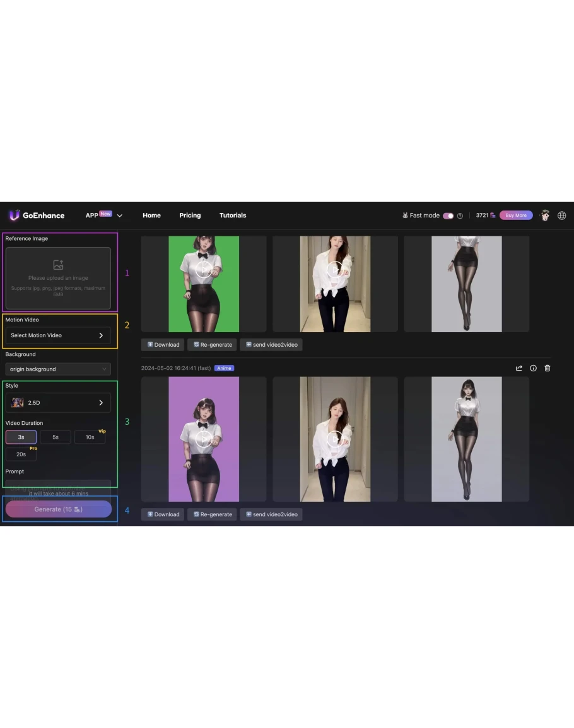
Task: Go to the Pricing page
Action: 190,216
